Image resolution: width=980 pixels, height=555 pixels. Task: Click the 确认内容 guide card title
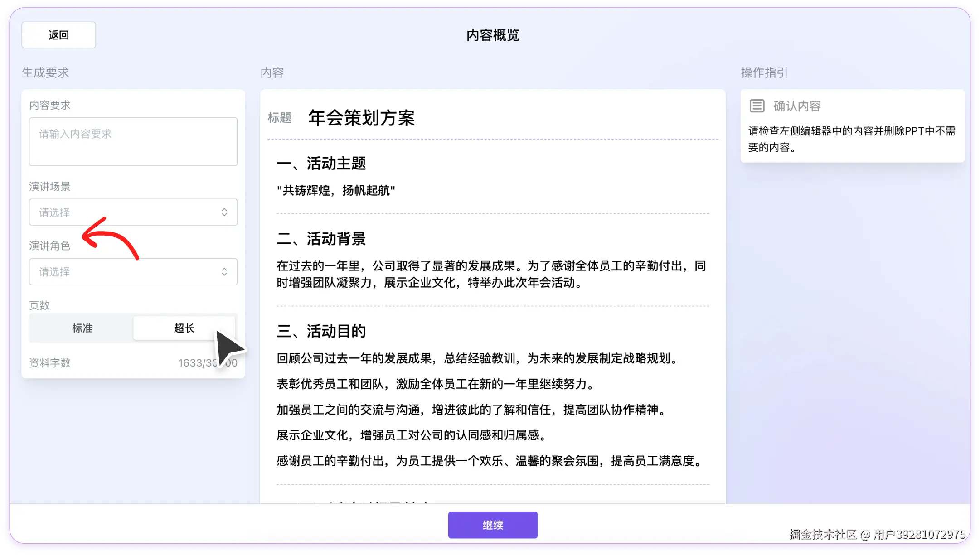point(797,106)
